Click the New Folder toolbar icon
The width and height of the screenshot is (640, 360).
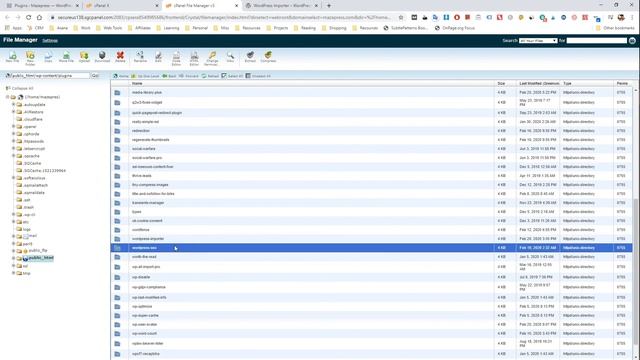(30, 58)
